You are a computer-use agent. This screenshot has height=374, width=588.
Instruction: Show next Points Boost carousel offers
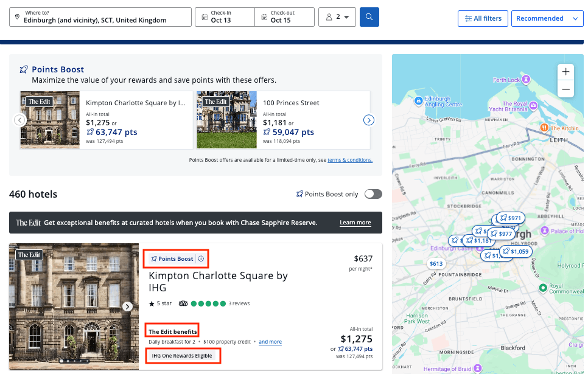(368, 120)
